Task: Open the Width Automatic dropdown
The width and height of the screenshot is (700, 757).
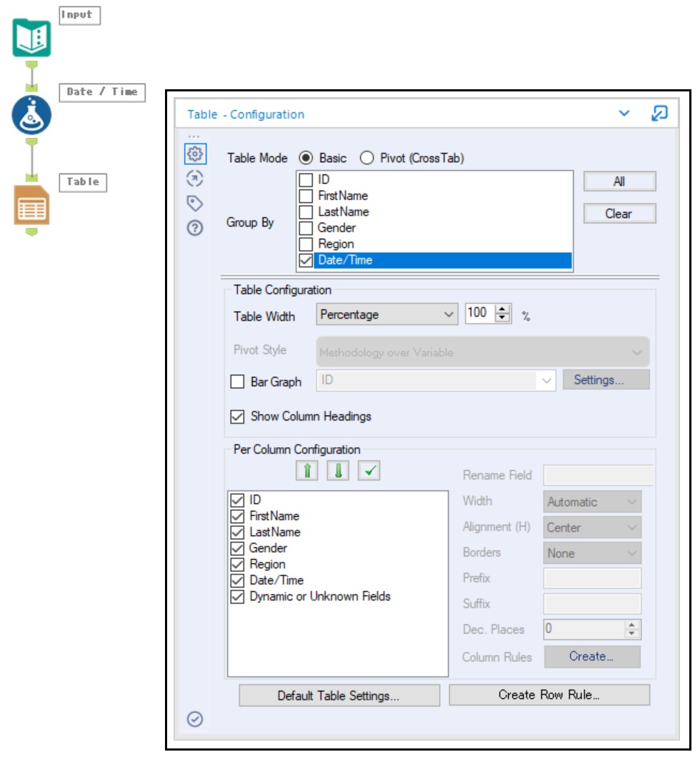Action: [592, 502]
